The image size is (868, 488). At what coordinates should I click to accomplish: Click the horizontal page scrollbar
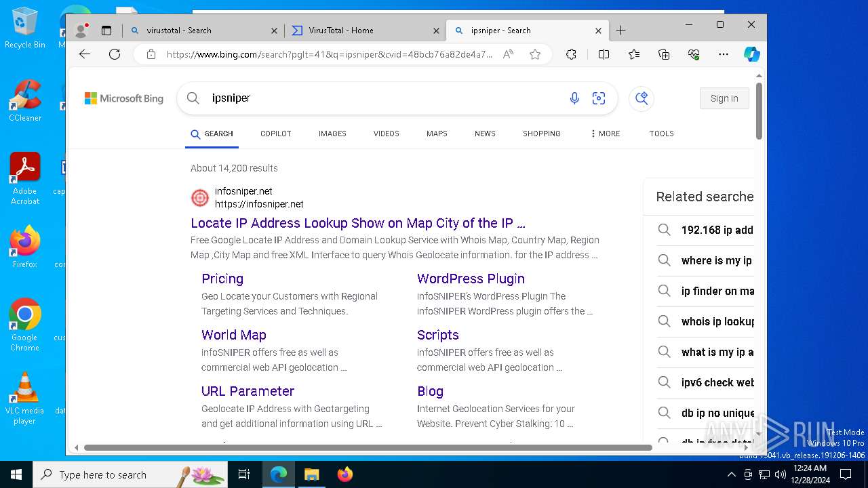click(x=368, y=447)
